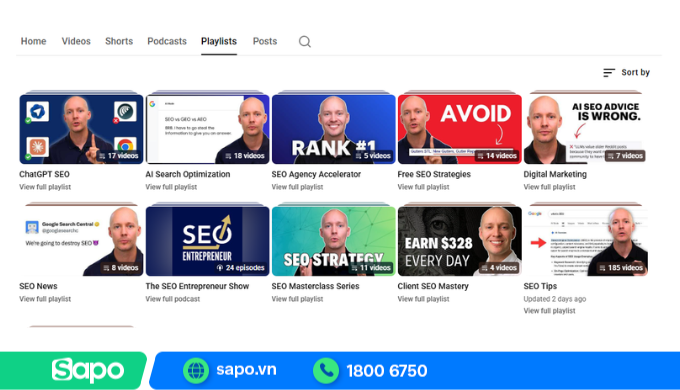Click the 14 videos badge on Free SEO Strategies

point(497,156)
